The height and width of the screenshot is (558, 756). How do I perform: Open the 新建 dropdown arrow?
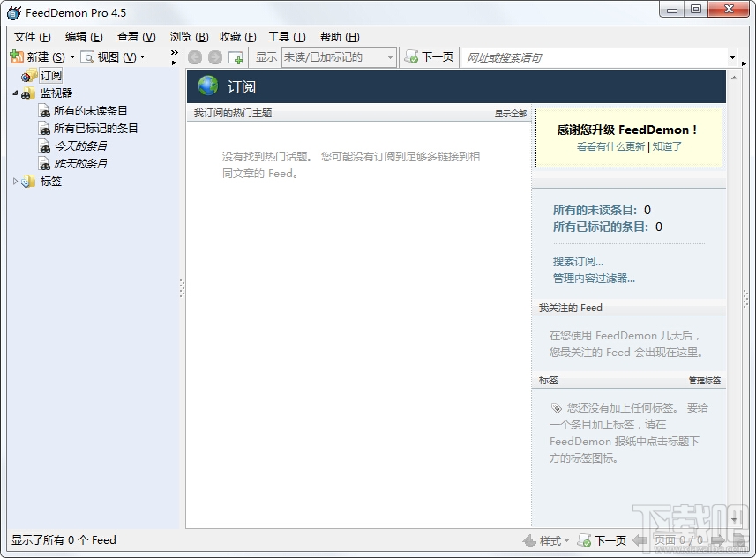pyautogui.click(x=73, y=57)
